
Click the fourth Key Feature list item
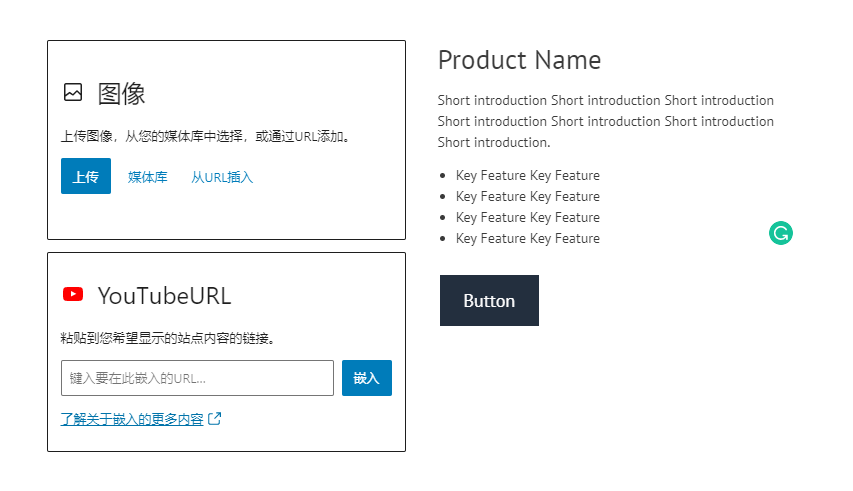(x=527, y=238)
